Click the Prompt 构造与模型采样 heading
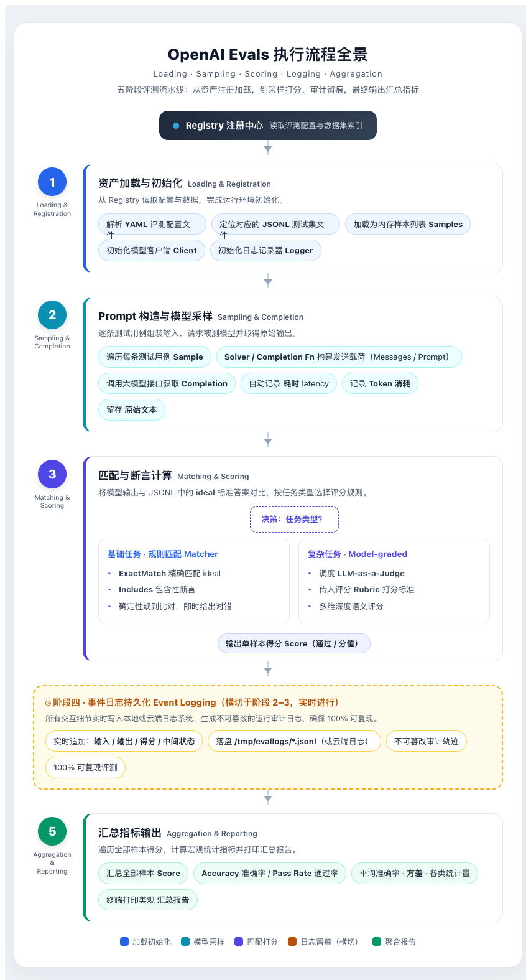The width and height of the screenshot is (526, 980). pos(155,316)
